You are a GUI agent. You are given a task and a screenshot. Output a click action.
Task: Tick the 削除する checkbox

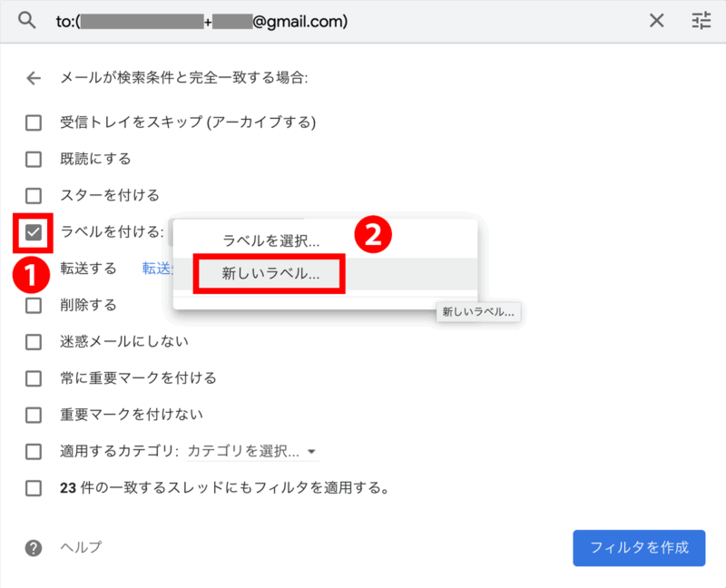(x=34, y=305)
